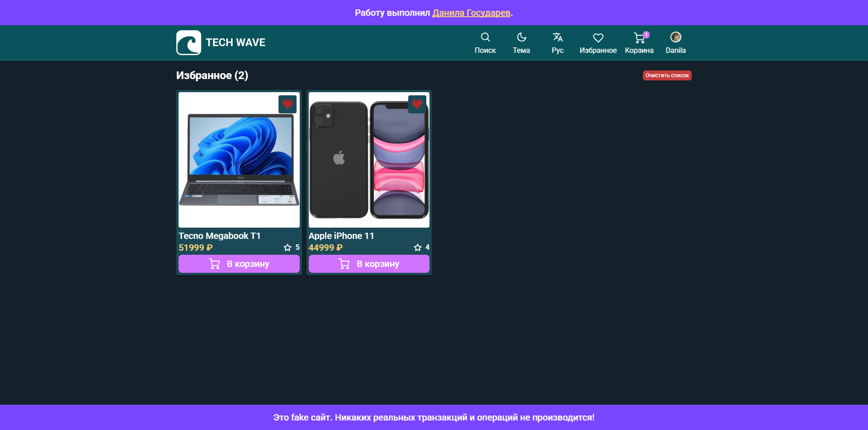The image size is (868, 430).
Task: Remove Tecno Megabook T1 from favorites
Action: pyautogui.click(x=288, y=104)
